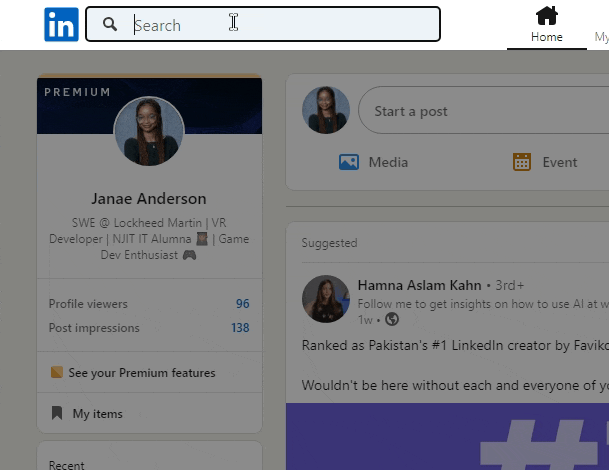Image resolution: width=609 pixels, height=470 pixels.
Task: Open the Janae Anderson name link
Action: click(x=149, y=198)
